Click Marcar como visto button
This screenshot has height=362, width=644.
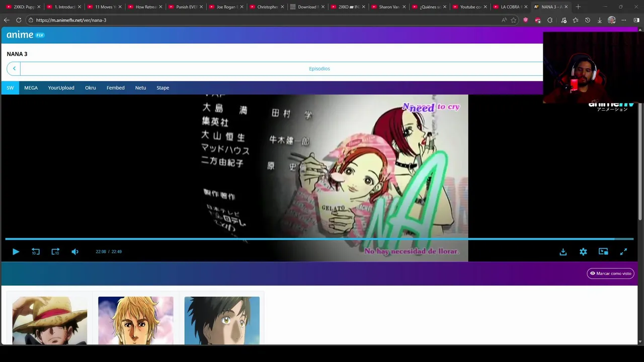coord(610,274)
